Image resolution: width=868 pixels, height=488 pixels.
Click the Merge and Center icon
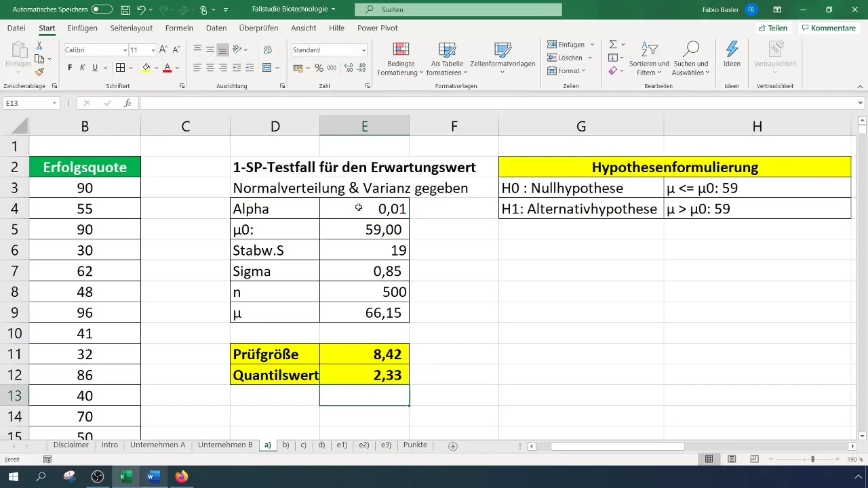267,68
